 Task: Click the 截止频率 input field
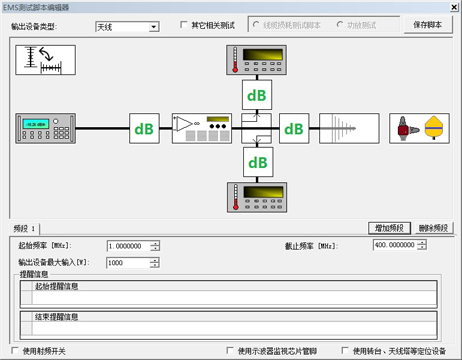point(395,245)
